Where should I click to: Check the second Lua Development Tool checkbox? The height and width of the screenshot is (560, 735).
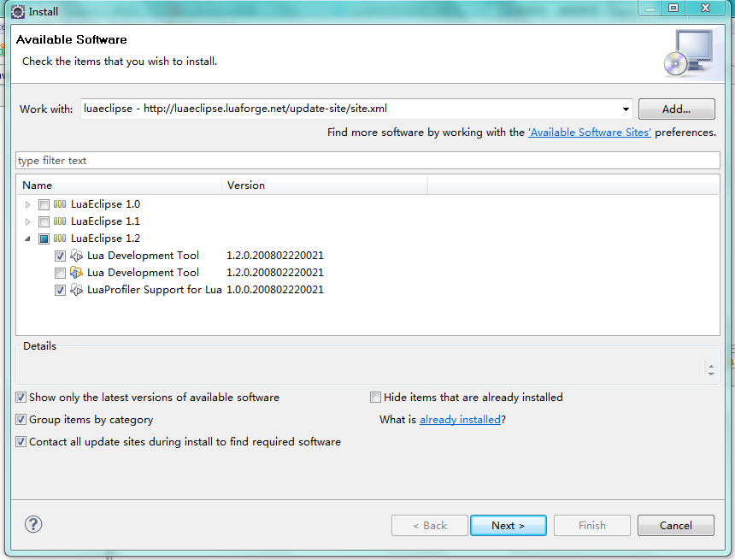coord(60,273)
